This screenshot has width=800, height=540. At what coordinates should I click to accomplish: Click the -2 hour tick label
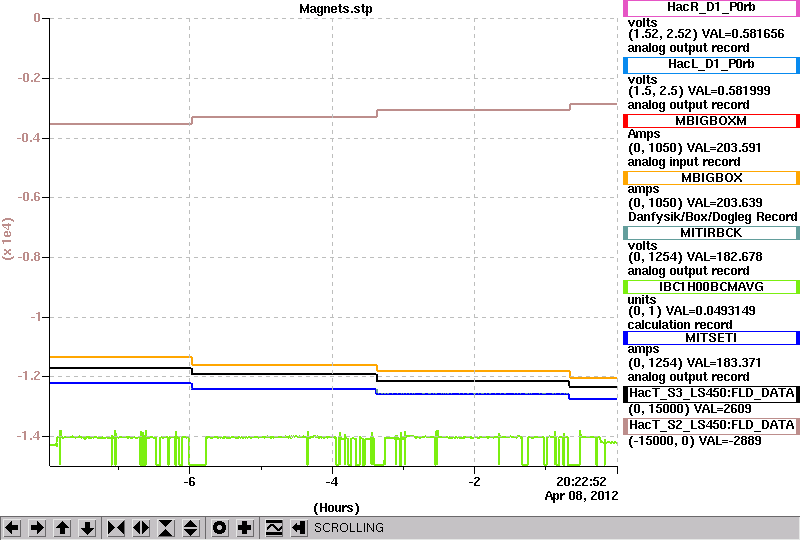[474, 482]
